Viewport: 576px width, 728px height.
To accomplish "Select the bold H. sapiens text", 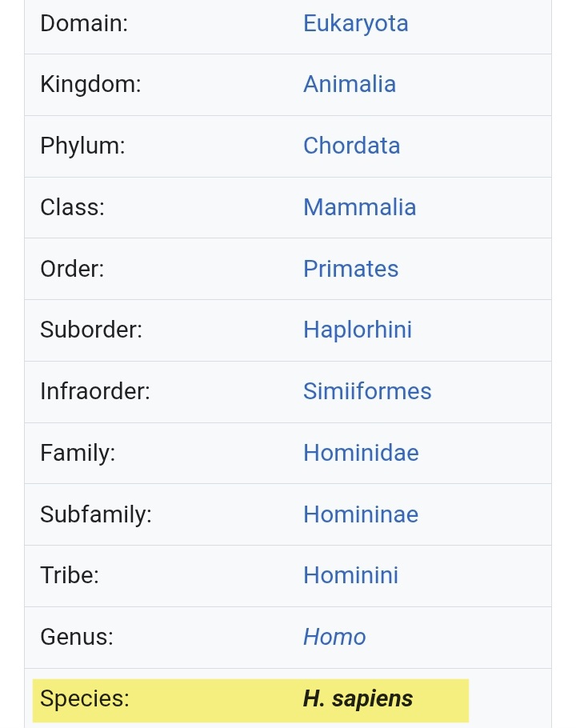I will coord(358,698).
